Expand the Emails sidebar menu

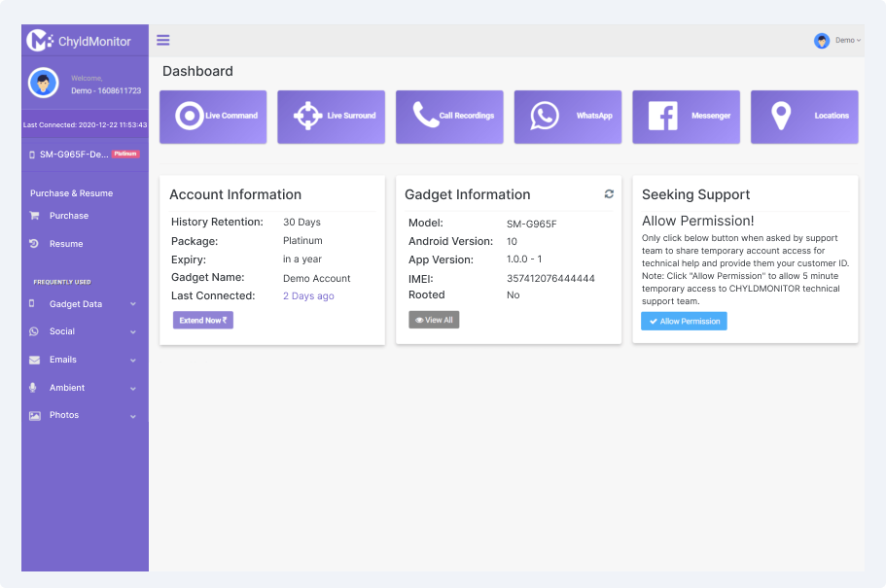84,360
